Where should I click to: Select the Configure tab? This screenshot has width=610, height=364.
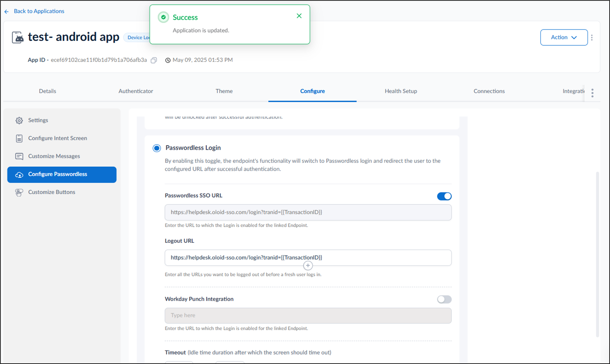[x=312, y=91]
